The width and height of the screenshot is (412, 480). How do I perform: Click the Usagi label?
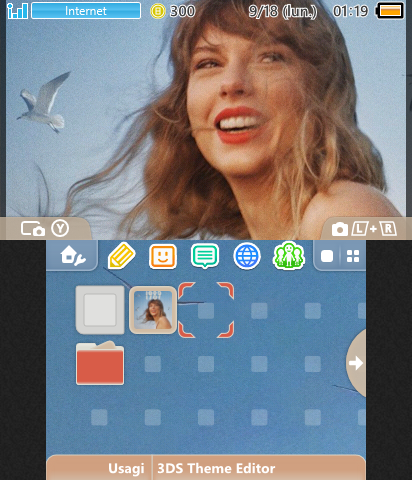pos(126,468)
